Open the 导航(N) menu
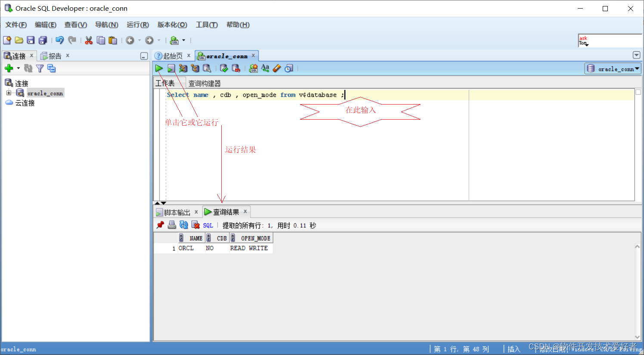 coord(106,25)
